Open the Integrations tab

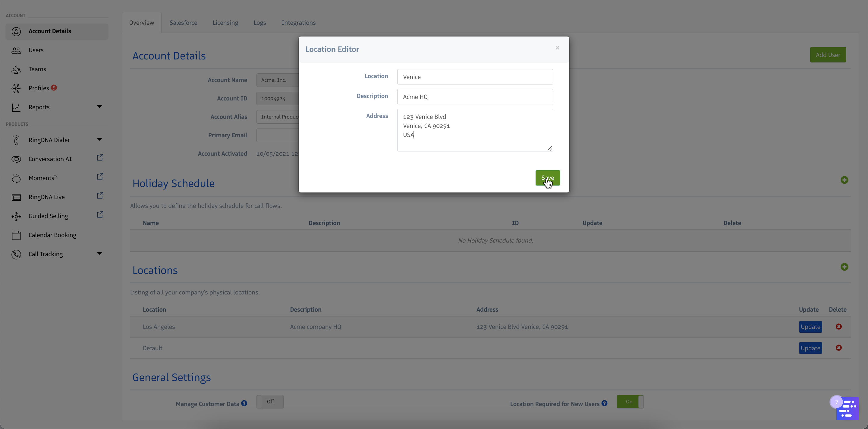click(298, 22)
